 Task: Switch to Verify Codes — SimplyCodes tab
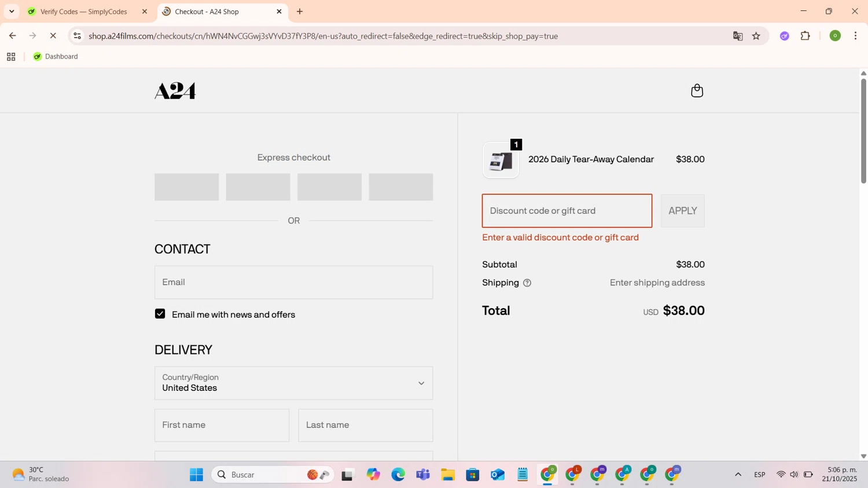coord(84,12)
